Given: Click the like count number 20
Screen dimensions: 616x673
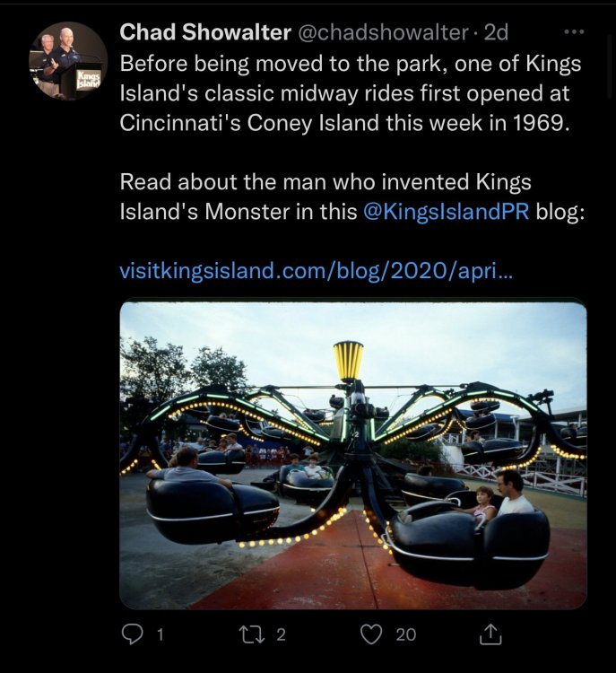Looking at the screenshot, I should [x=406, y=634].
